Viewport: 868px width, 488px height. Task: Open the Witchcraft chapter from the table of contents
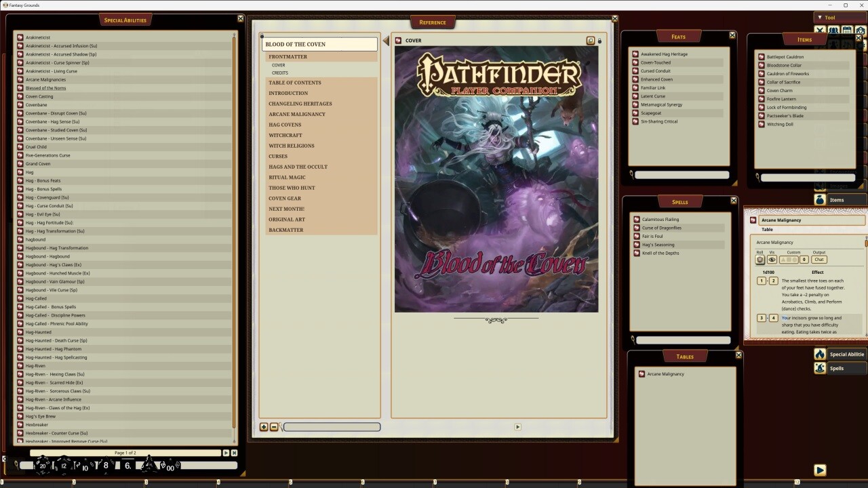tap(285, 135)
